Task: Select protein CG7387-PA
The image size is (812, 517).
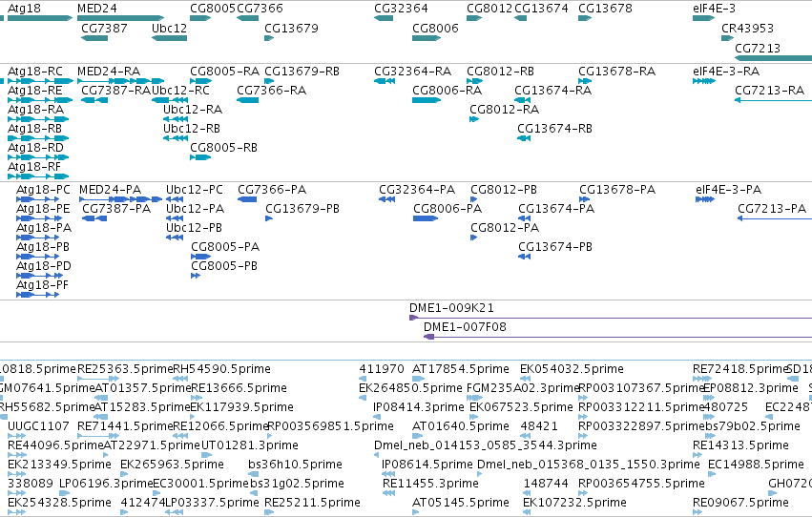Action: point(94,218)
